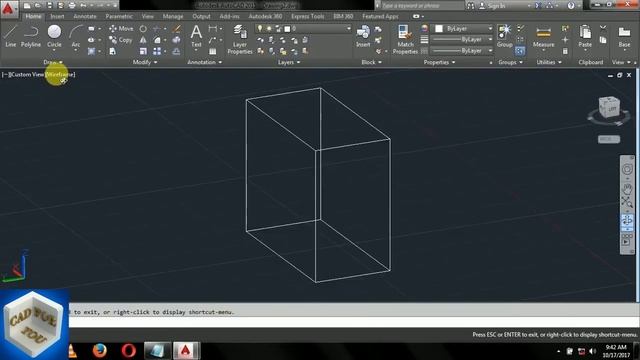Click the Full Navigation Wheel icon
The image size is (640, 360).
click(x=627, y=169)
